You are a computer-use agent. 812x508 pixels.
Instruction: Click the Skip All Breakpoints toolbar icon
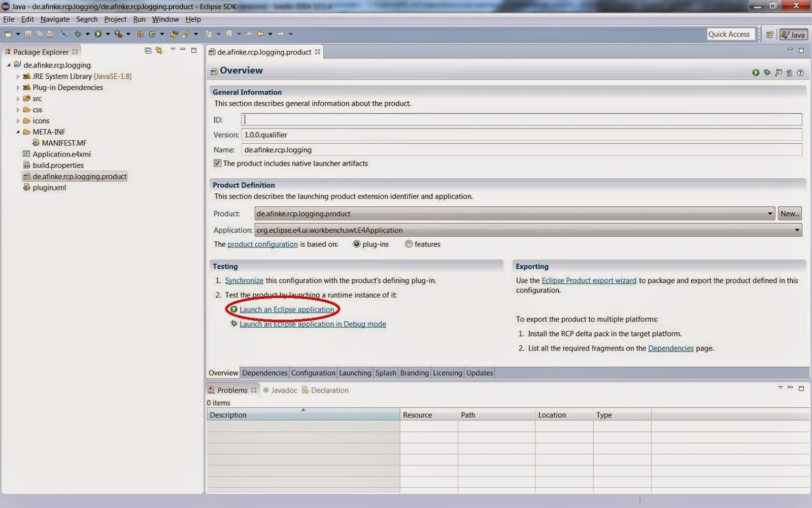(x=64, y=34)
